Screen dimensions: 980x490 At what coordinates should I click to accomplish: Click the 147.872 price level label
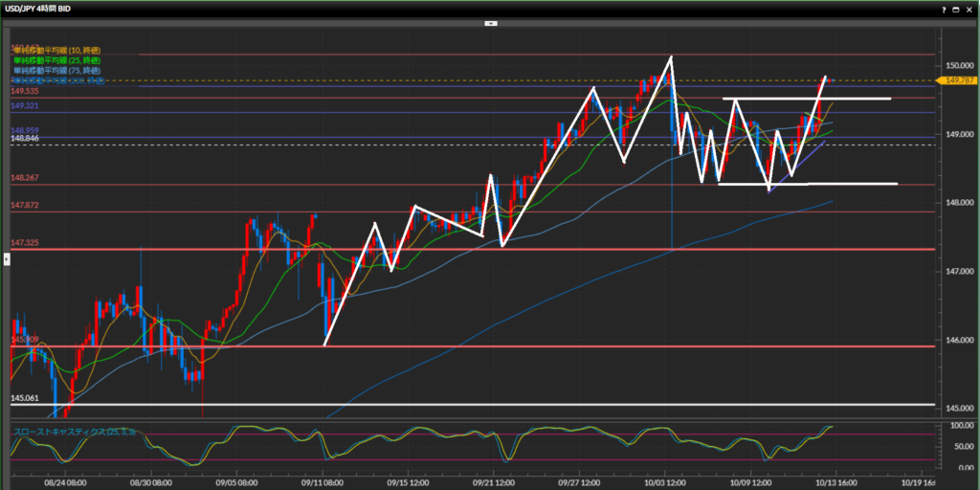point(24,205)
